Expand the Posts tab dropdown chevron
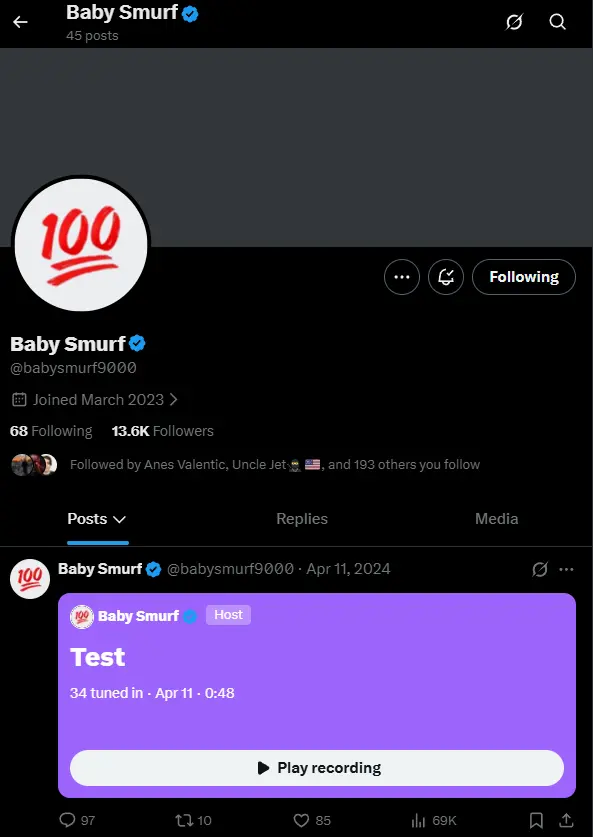 [120, 519]
